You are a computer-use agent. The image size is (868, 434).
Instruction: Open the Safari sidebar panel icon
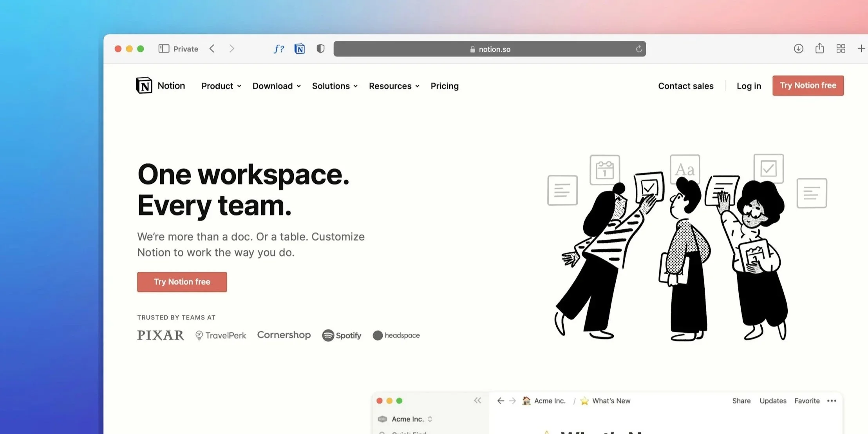click(x=164, y=49)
